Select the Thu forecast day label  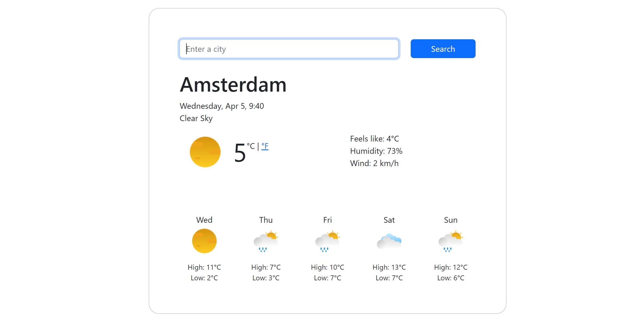click(265, 220)
